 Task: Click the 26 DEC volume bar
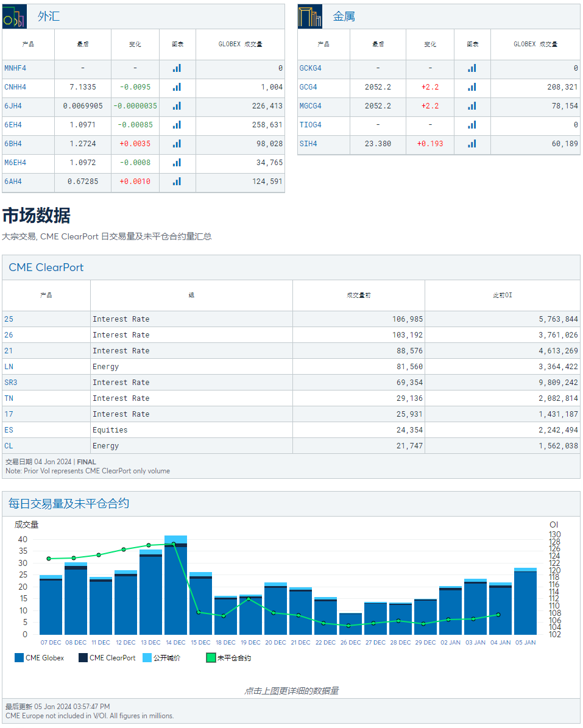(350, 624)
